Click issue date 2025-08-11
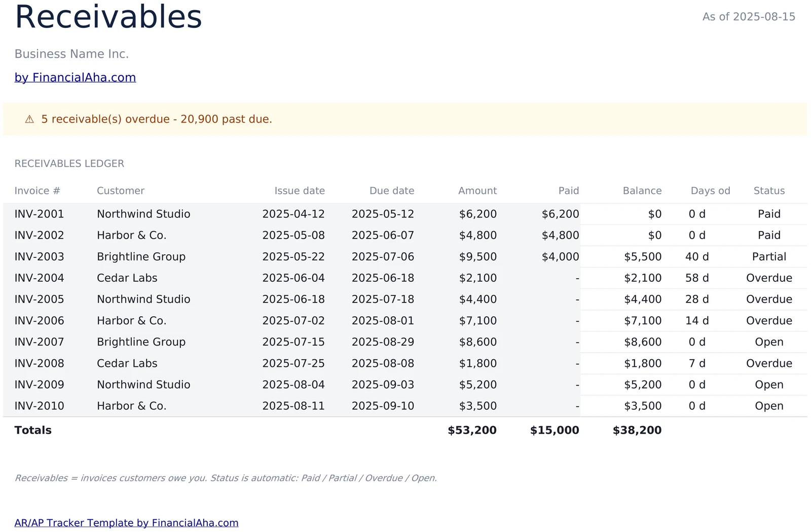This screenshot has height=532, width=811. [293, 406]
